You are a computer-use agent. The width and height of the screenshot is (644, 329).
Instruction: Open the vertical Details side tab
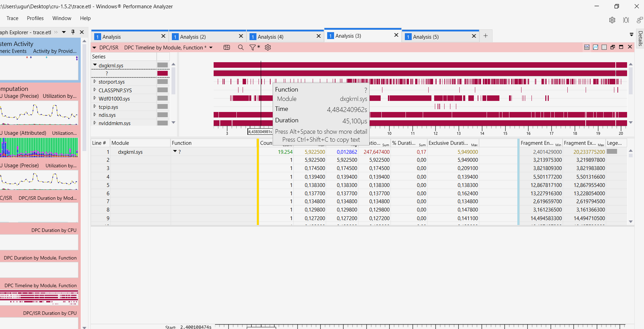click(x=640, y=38)
